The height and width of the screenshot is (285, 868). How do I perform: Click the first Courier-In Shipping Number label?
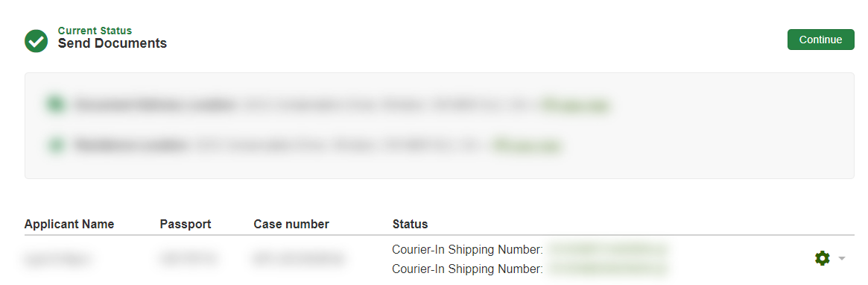[x=468, y=249]
